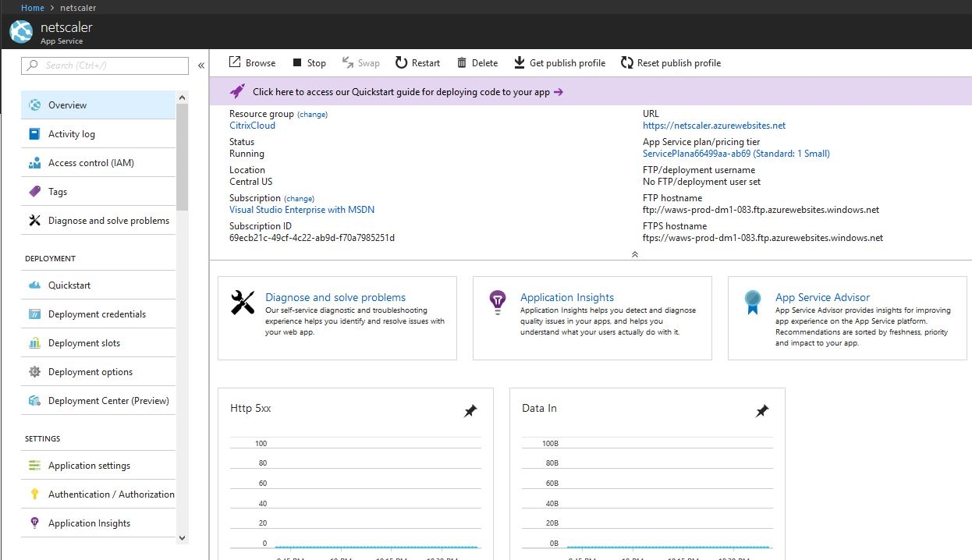Click the Deployment slots chart icon
Viewport: 972px width, 560px height.
pos(34,343)
